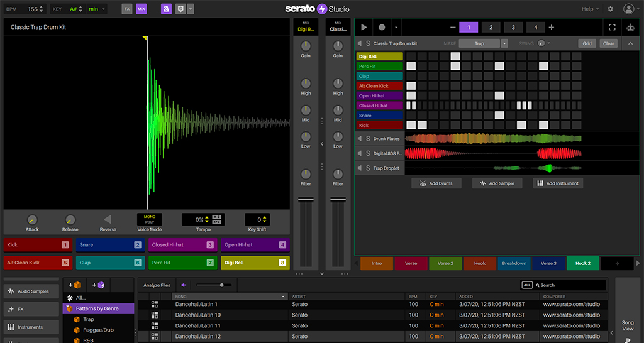Screen dimensions: 644x343
Task: Adjust the key A# stepper arrows
Action: click(80, 9)
